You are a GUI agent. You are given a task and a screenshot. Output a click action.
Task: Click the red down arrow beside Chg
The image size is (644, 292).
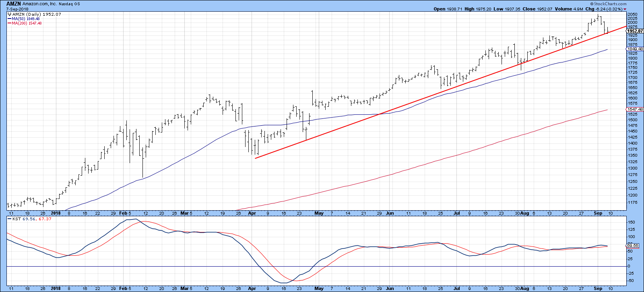point(624,9)
